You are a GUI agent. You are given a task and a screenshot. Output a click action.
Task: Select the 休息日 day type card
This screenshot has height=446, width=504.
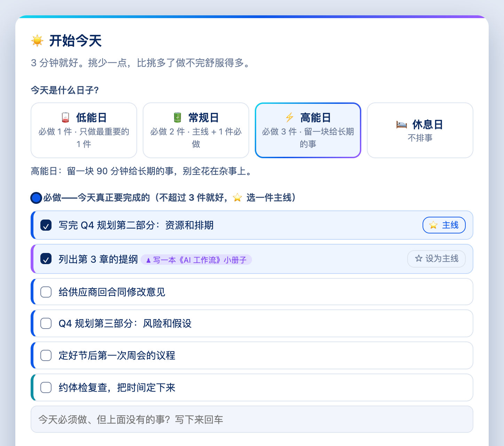point(420,130)
